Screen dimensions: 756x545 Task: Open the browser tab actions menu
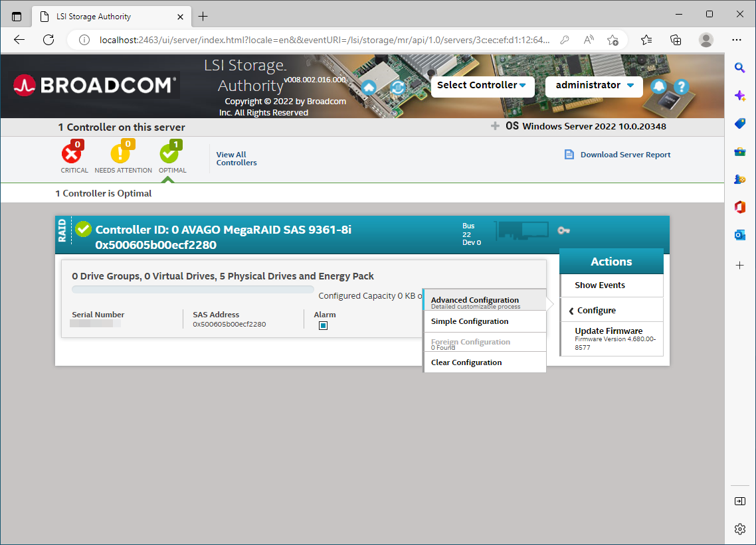click(x=17, y=17)
